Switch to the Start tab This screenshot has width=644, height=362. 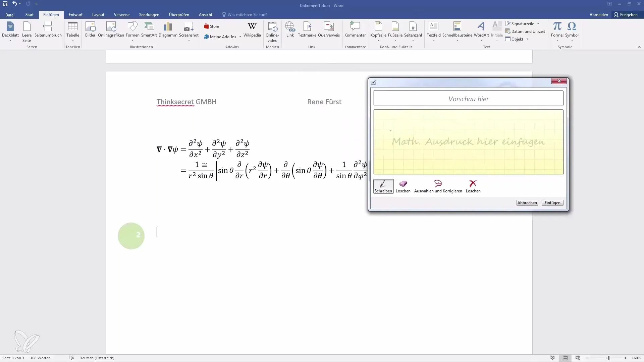click(x=30, y=15)
